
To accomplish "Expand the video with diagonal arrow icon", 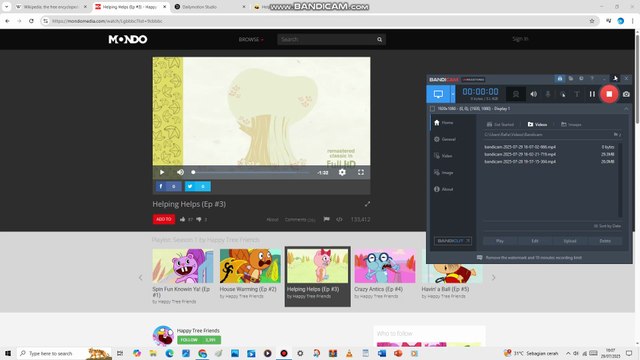I will point(367,204).
